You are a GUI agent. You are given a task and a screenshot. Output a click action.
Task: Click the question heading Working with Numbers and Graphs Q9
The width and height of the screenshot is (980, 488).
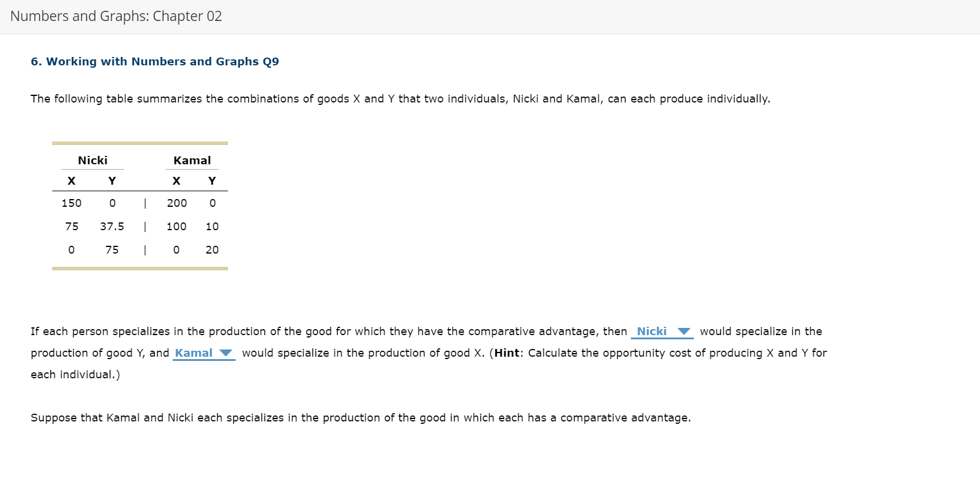[155, 61]
